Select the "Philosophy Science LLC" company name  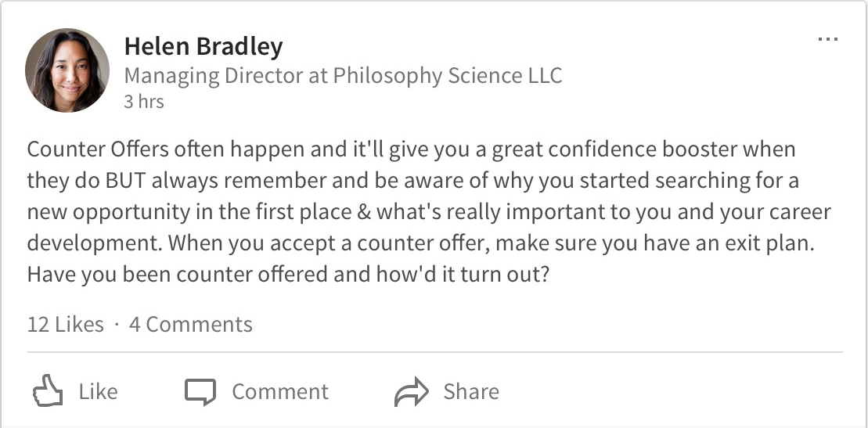tap(448, 76)
